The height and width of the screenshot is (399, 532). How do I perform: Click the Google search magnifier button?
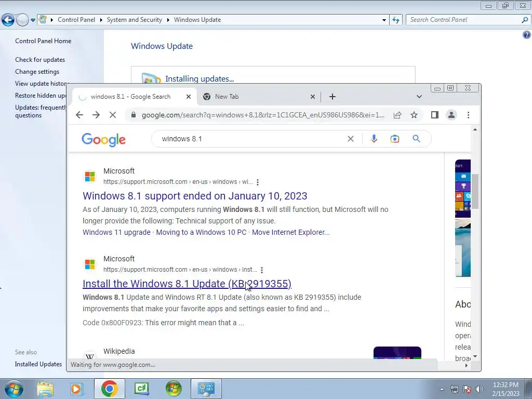coord(416,139)
